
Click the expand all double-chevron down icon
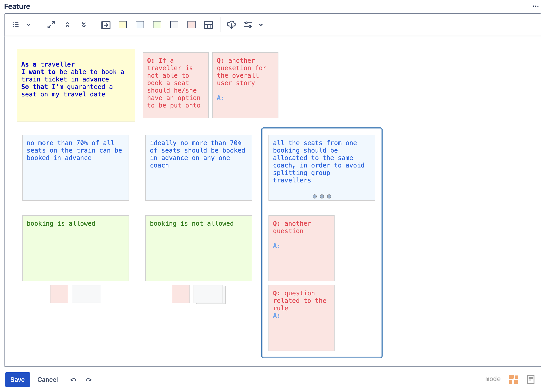point(84,25)
